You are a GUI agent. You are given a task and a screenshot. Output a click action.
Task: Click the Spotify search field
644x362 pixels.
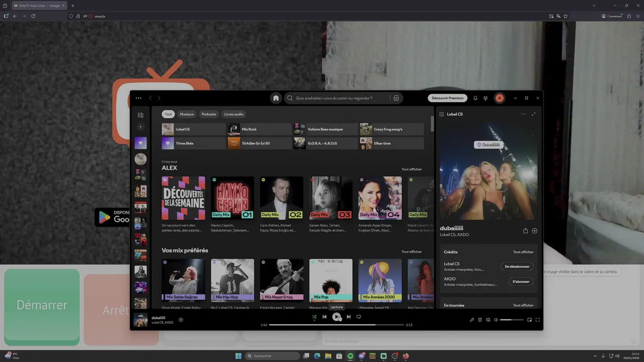(344, 98)
